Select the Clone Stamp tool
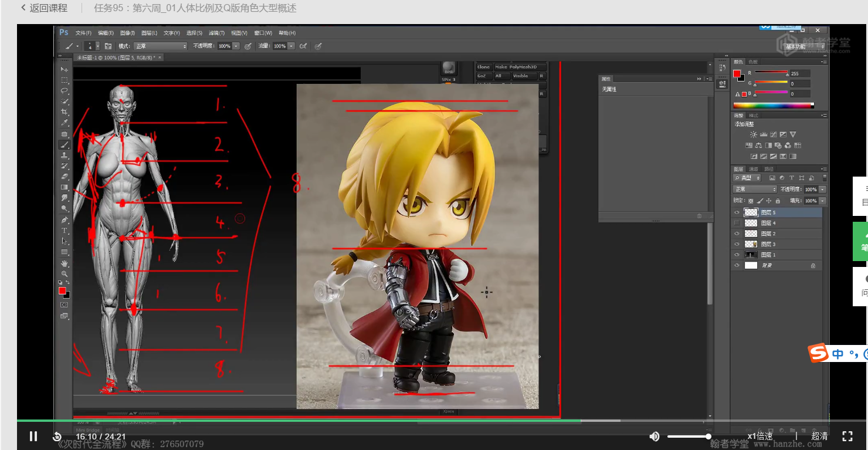 tap(65, 155)
